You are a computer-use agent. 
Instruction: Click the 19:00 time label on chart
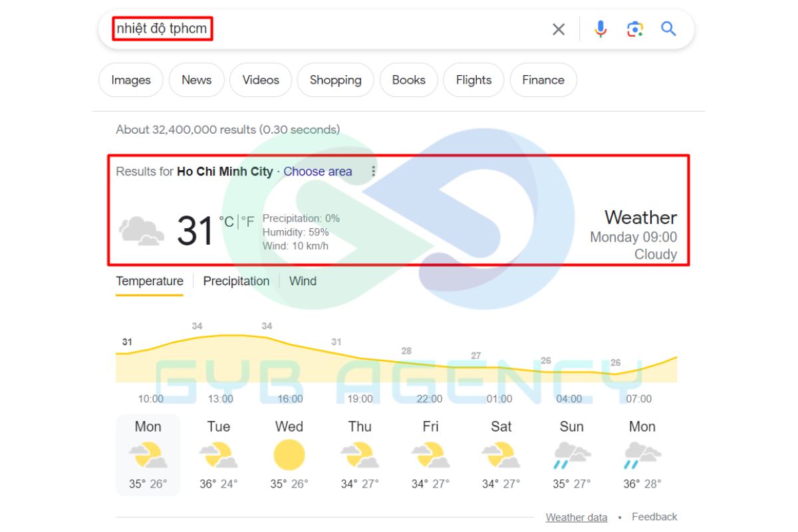click(360, 399)
